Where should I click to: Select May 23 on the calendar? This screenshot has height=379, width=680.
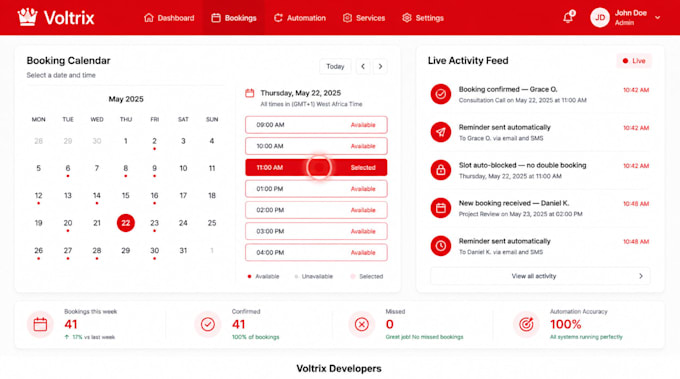tap(154, 223)
